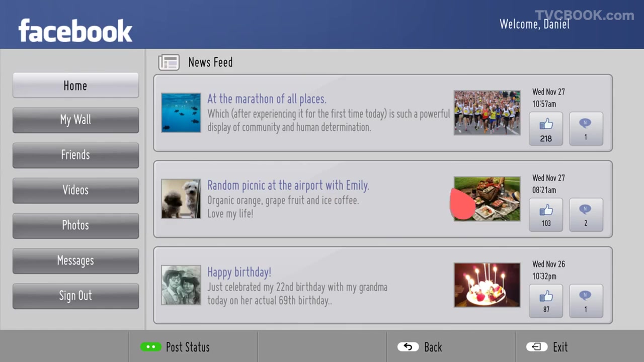Like the Happy birthday post with 87 likes
The image size is (644, 362).
point(546,301)
